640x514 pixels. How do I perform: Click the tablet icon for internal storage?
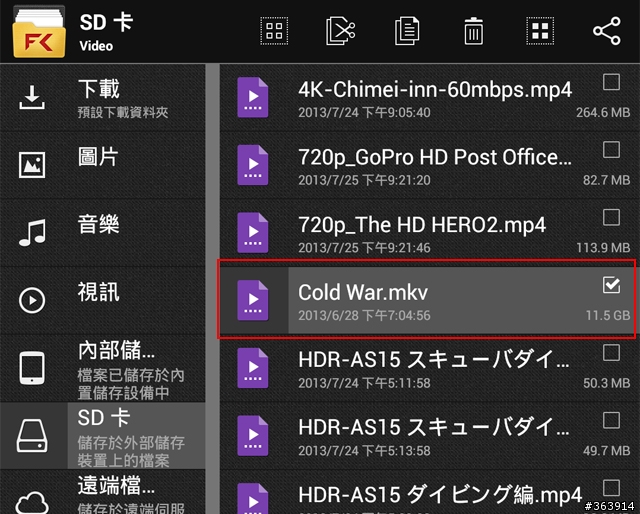tap(32, 368)
